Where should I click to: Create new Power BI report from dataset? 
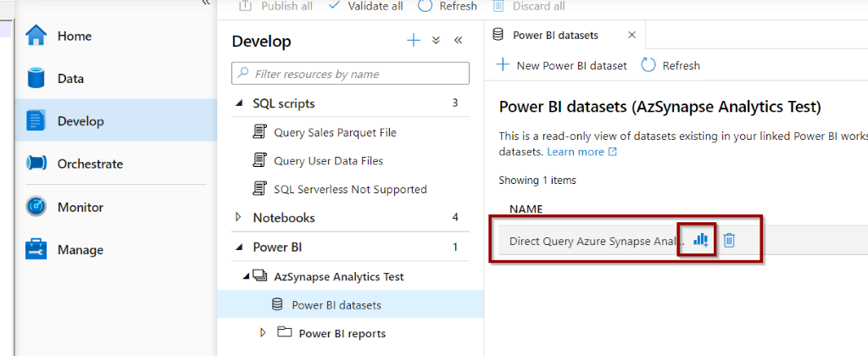(x=701, y=240)
